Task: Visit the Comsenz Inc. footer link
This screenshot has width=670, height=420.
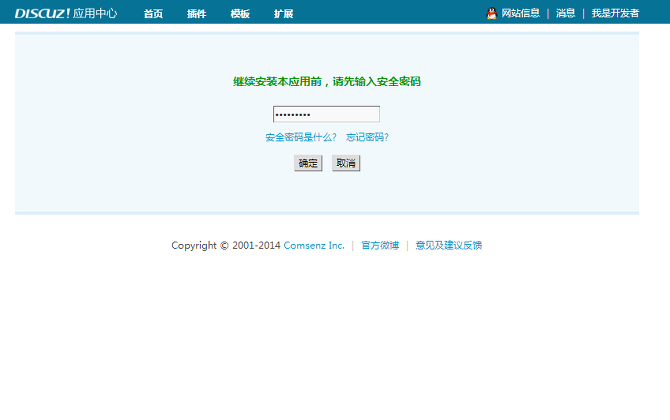Action: coord(314,246)
